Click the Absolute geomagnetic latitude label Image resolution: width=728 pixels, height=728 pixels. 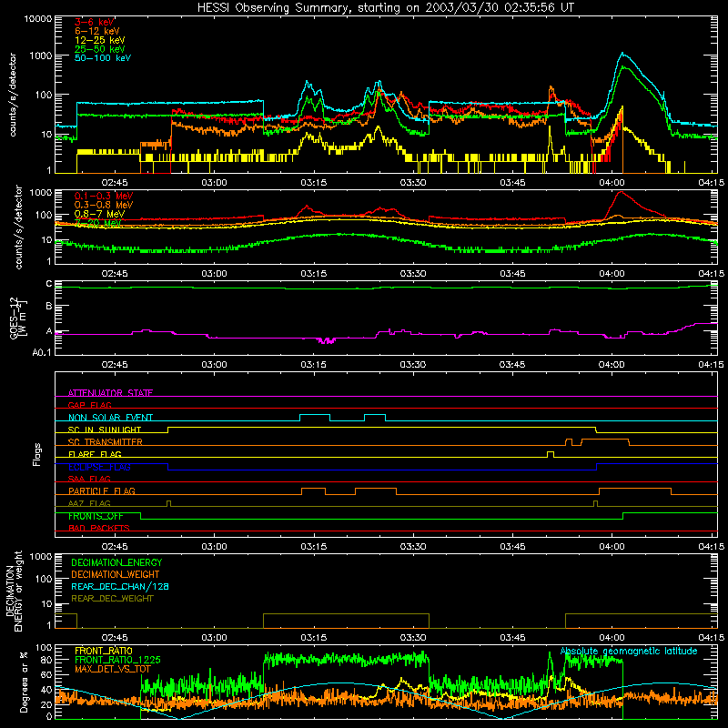click(629, 651)
